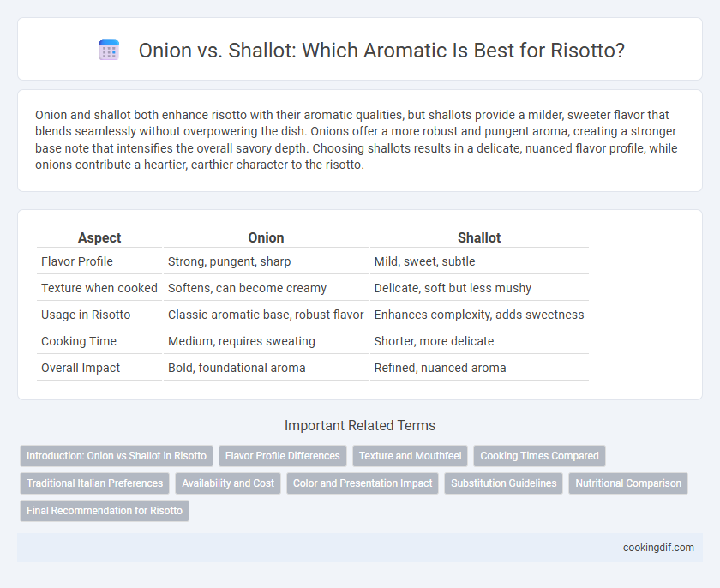Click the Overall Impact row label

click(x=81, y=368)
